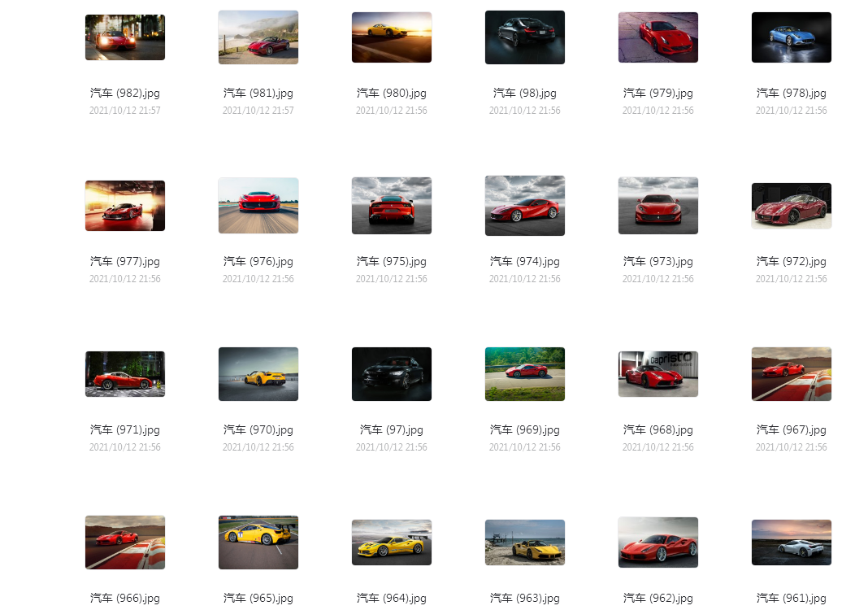Pick the thumbnail for 汽车 (975).jpg
This screenshot has width=868, height=610.
point(392,206)
